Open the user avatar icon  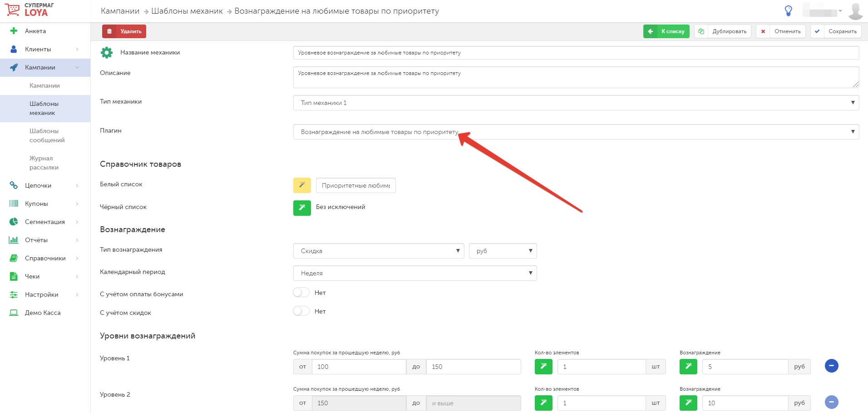point(856,11)
